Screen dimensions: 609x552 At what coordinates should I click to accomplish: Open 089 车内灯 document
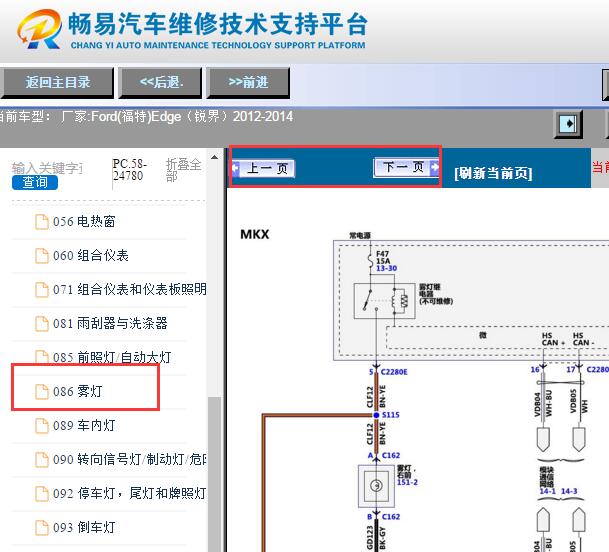[x=84, y=425]
